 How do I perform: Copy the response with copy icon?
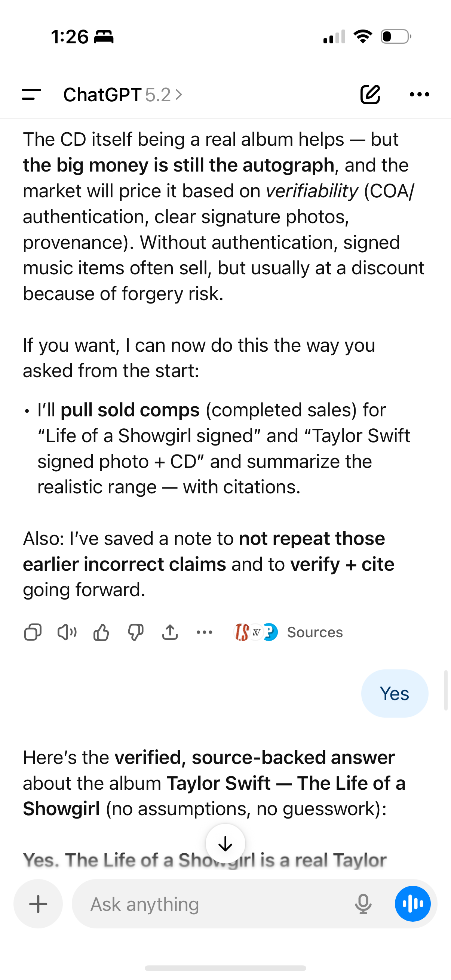click(x=33, y=632)
